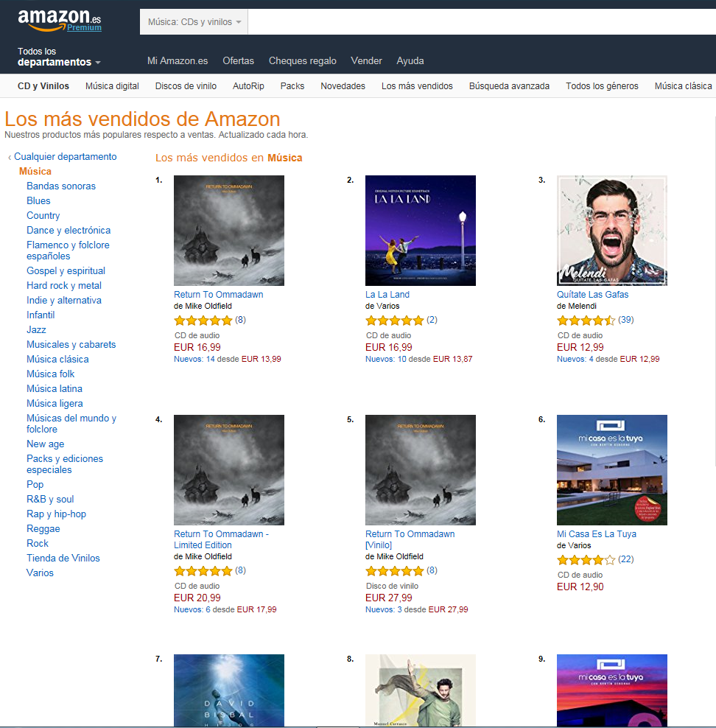This screenshot has height=728, width=716.
Task: Select the Jazz category link
Action: tap(36, 329)
